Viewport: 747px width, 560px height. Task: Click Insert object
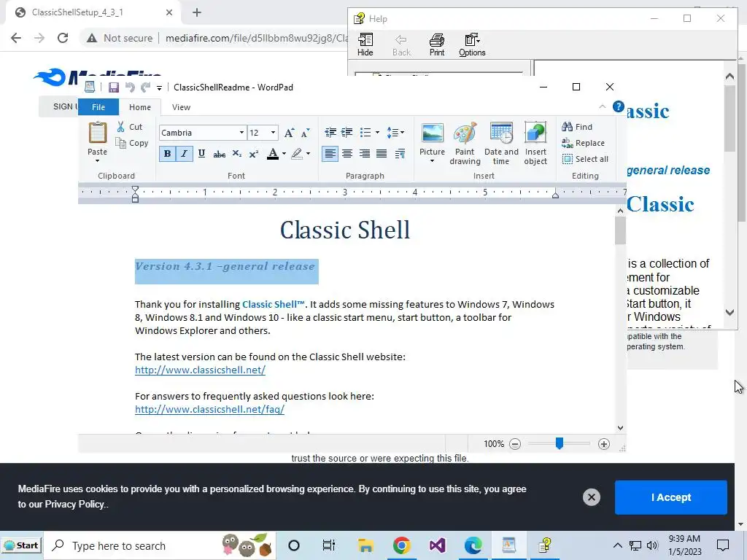pos(535,143)
